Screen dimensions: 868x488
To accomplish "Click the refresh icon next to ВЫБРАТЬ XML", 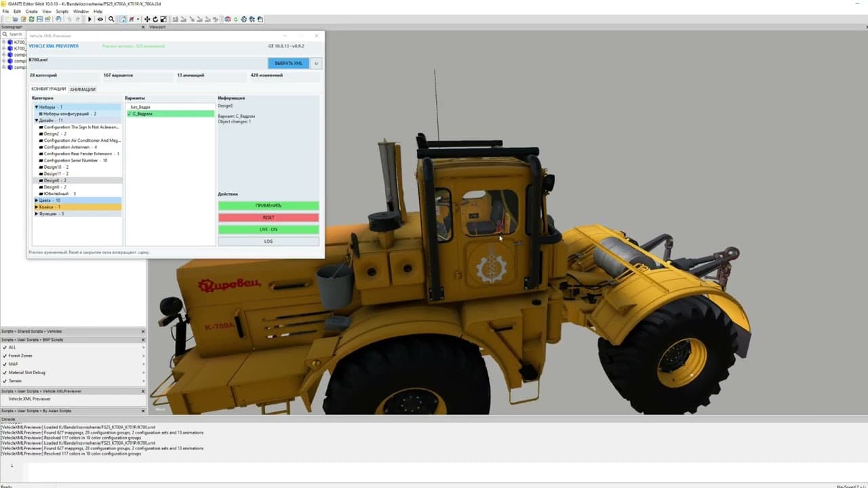I will [317, 63].
